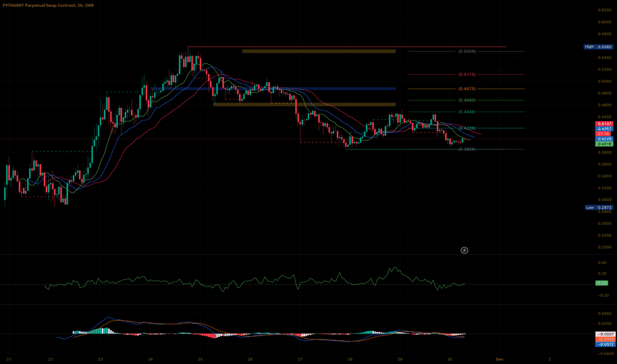Click the (0.3856) Fibonacci level label

pos(467,150)
